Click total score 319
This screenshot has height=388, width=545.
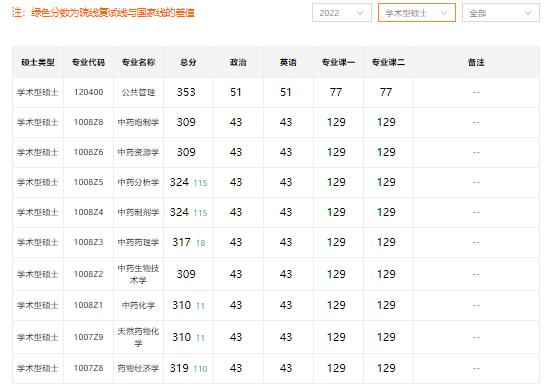coord(179,368)
